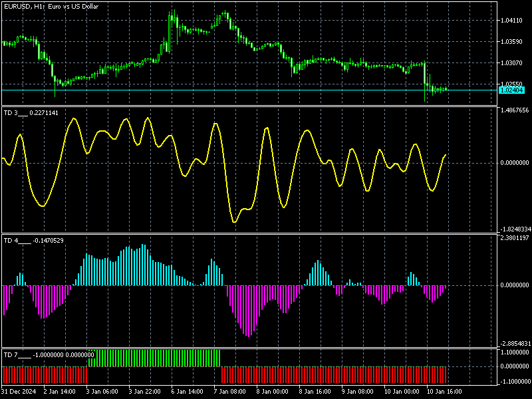Click the 0.0000000 zero level label of TD 4
532x399 pixels.
(515, 285)
